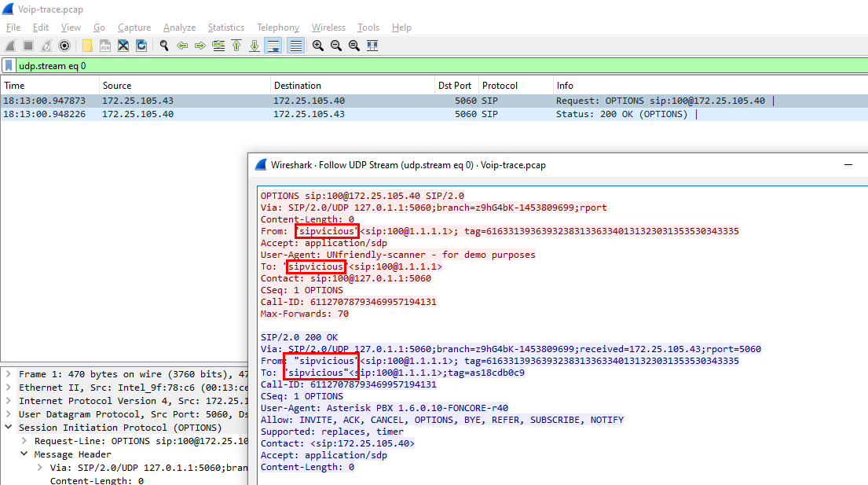The height and width of the screenshot is (485, 868).
Task: Sort by the Destination column header
Action: click(x=353, y=86)
